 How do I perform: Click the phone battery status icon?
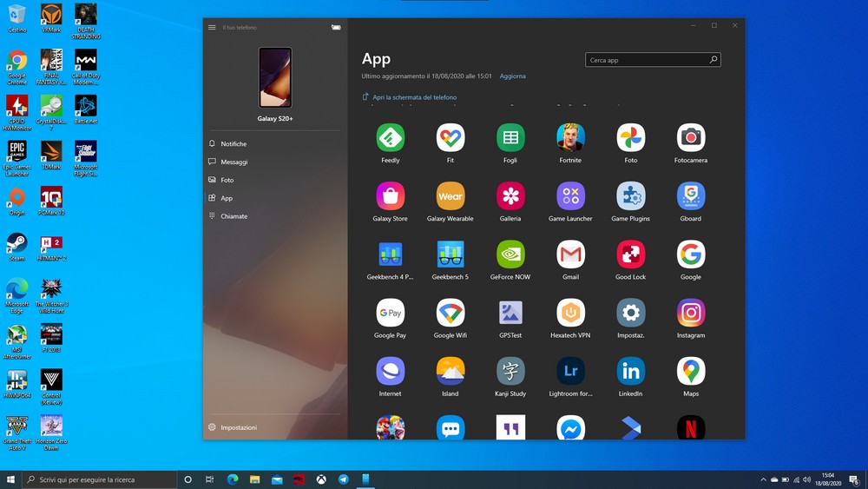(x=336, y=27)
